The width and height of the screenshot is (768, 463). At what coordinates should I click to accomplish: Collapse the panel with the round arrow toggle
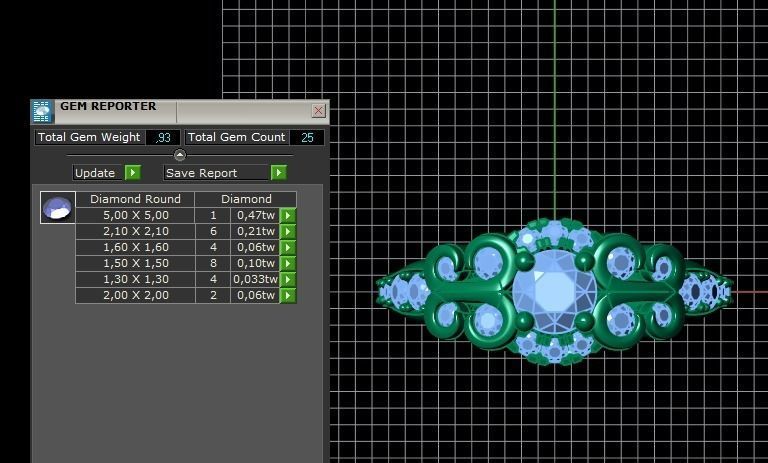point(180,155)
